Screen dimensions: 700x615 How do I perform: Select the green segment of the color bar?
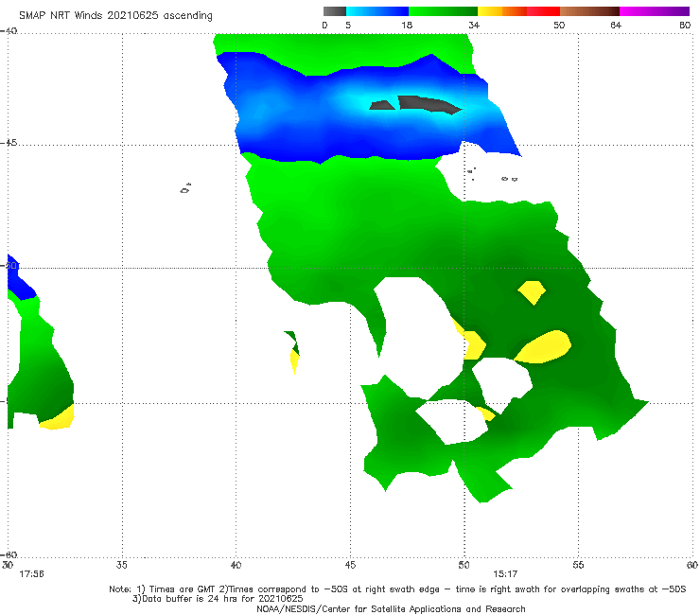[x=443, y=11]
